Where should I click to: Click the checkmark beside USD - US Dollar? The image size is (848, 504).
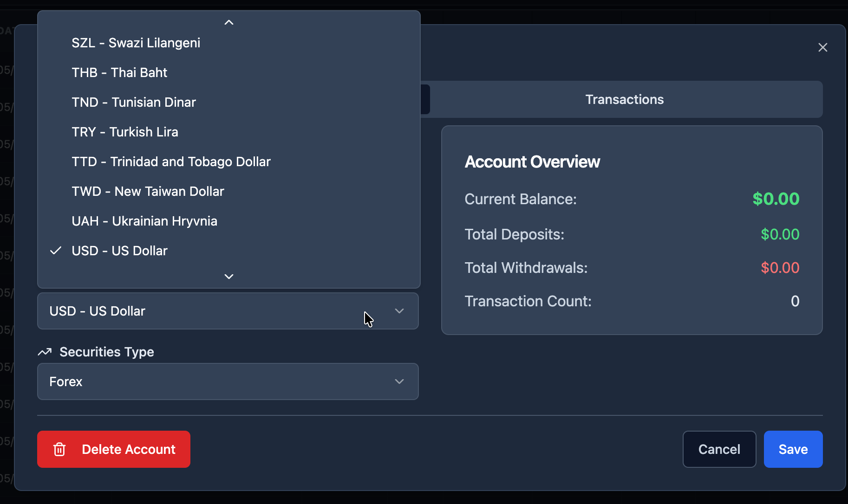[x=56, y=251]
